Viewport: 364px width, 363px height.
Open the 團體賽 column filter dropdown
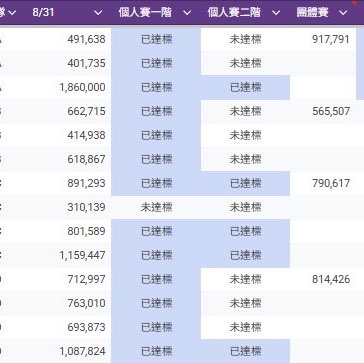click(343, 13)
